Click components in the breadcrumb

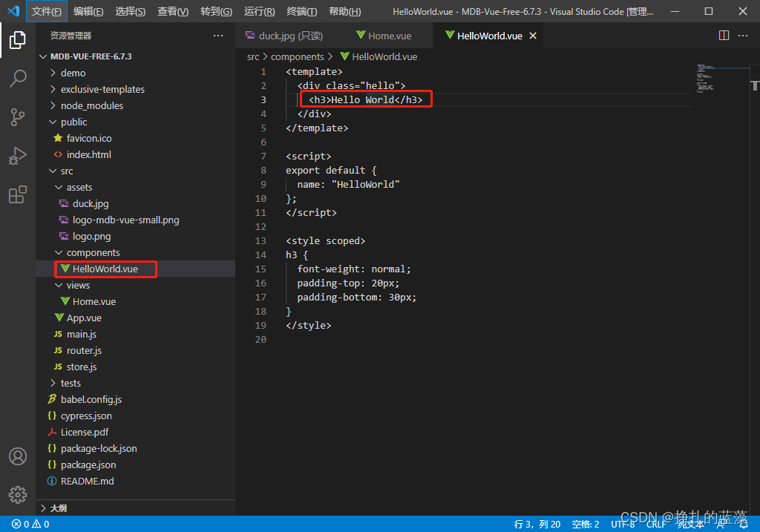[297, 56]
